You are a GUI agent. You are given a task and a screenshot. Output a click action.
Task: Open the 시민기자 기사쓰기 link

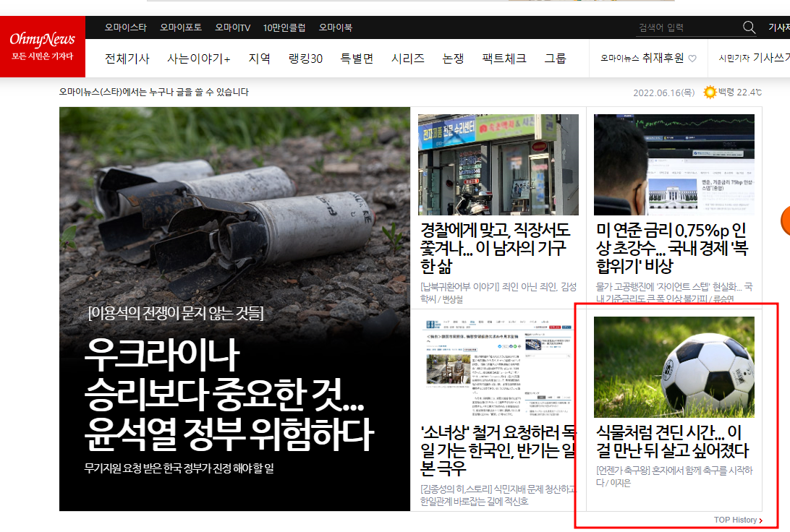click(x=755, y=59)
